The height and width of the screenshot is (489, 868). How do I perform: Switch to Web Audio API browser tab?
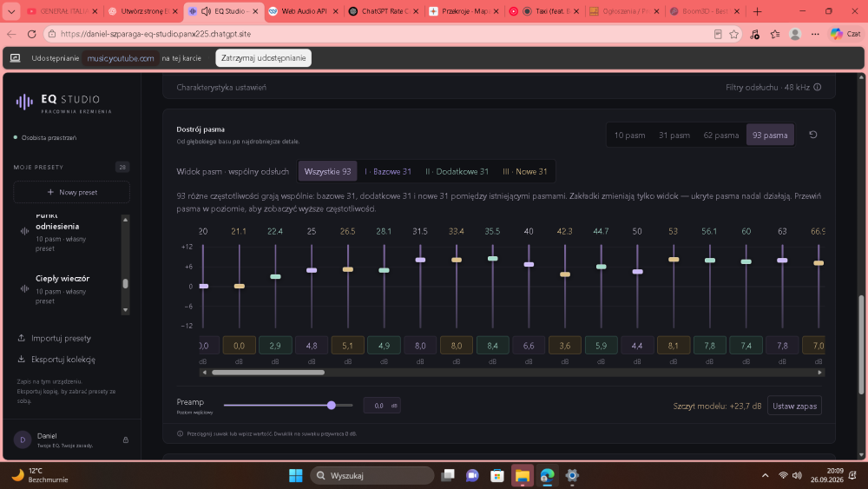[x=303, y=11]
